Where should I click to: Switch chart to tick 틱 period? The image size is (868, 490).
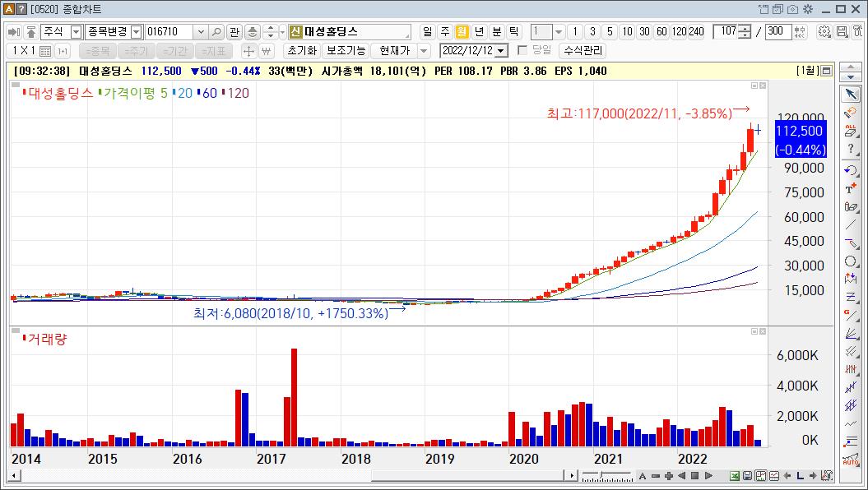513,32
